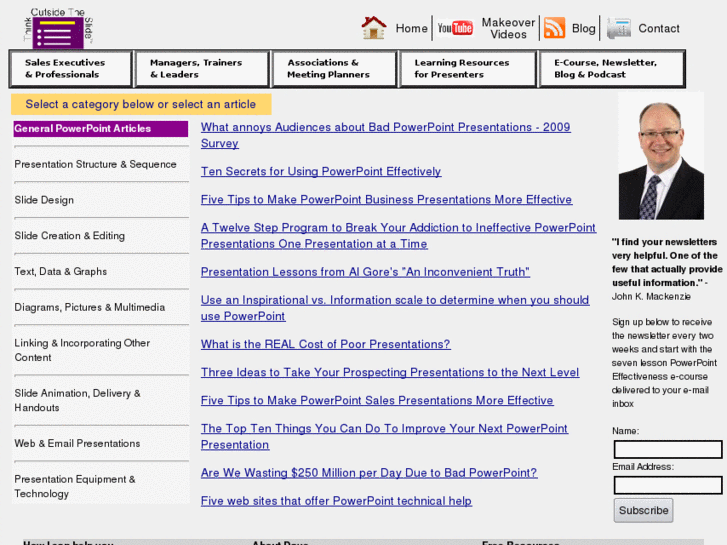Open the YouTube logo icon

[x=455, y=28]
